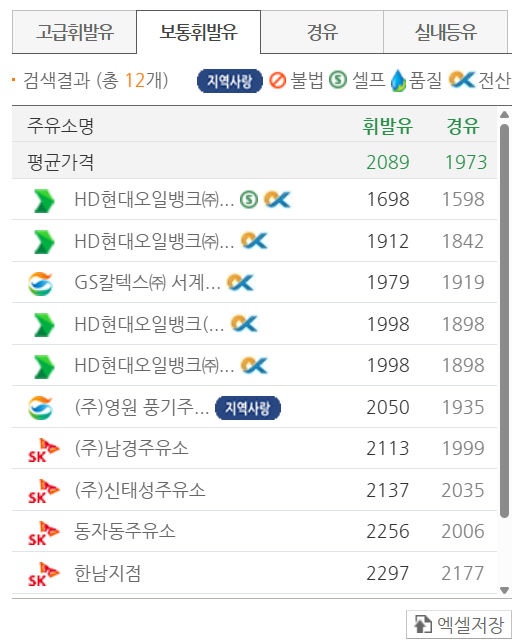Open (주)남경주유소 station
The height and width of the screenshot is (644, 521).
coord(131,448)
